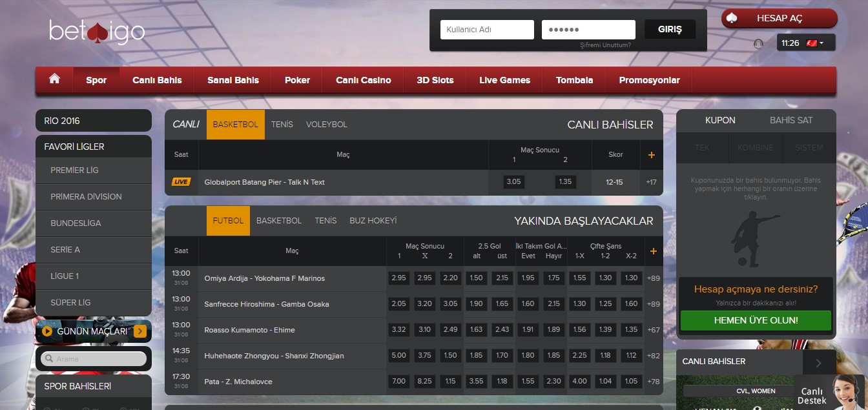
Task: Click the plus icon in upcoming matches header
Action: 653,251
